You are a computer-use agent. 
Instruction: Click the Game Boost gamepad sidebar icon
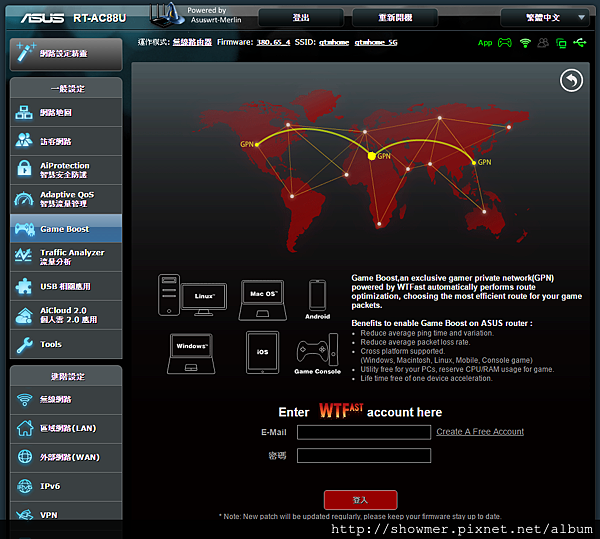pos(25,229)
